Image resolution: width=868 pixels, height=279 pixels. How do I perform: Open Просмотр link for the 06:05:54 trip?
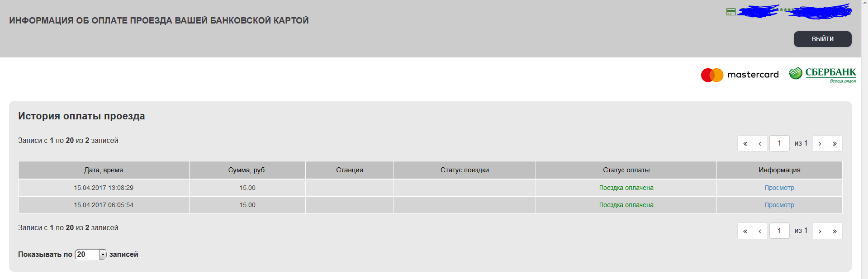(779, 205)
